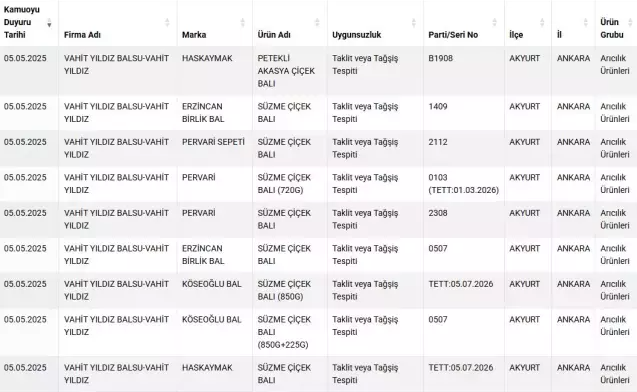Click the 0103 (TETT:01.03.2026) batch cell
Image resolution: width=637 pixels, height=392 pixels.
tap(464, 184)
